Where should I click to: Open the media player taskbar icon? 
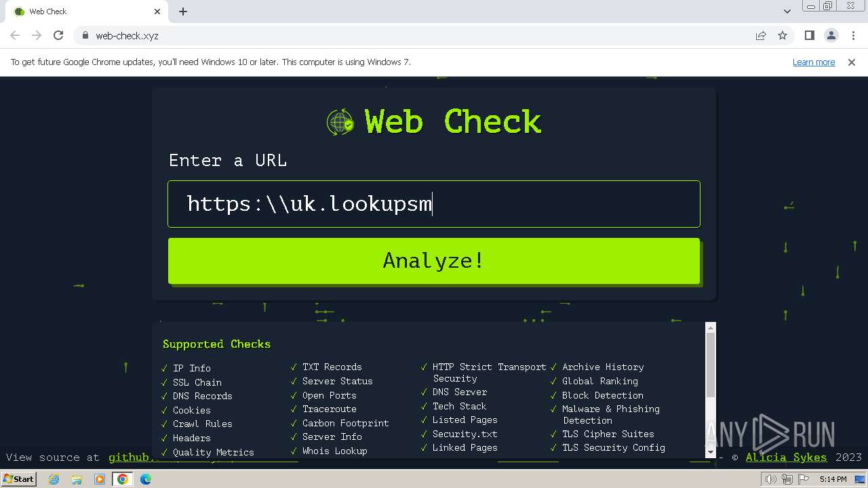100,479
